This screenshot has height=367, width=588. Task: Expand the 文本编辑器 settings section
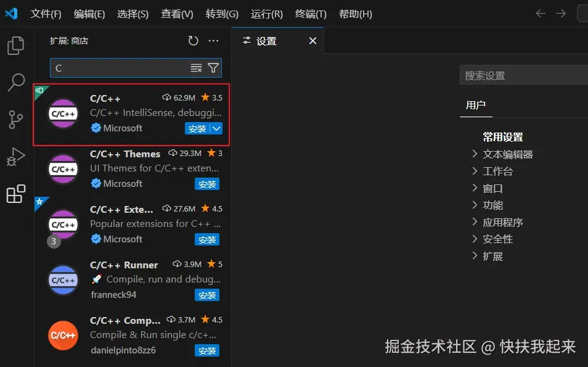pos(475,154)
